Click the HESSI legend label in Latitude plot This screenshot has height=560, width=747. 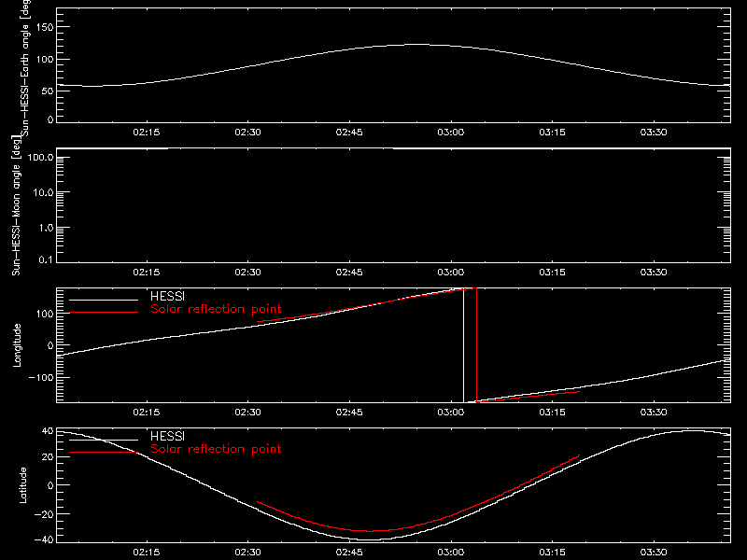tap(167, 436)
